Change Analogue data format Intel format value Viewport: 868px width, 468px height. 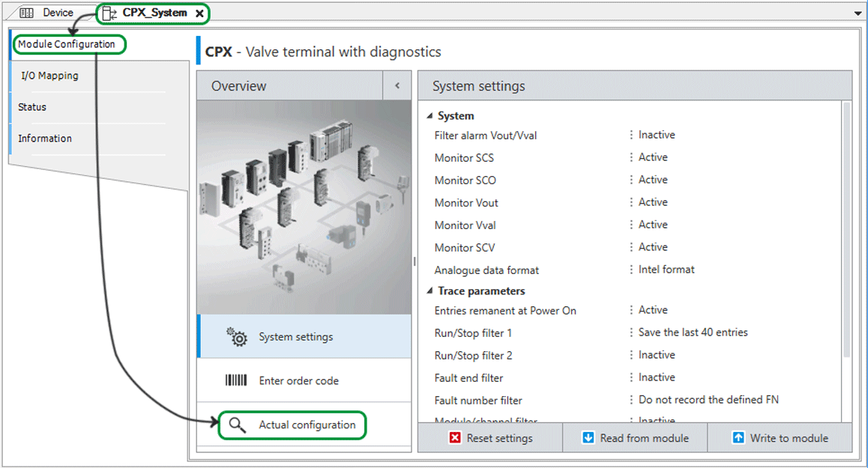pos(666,270)
